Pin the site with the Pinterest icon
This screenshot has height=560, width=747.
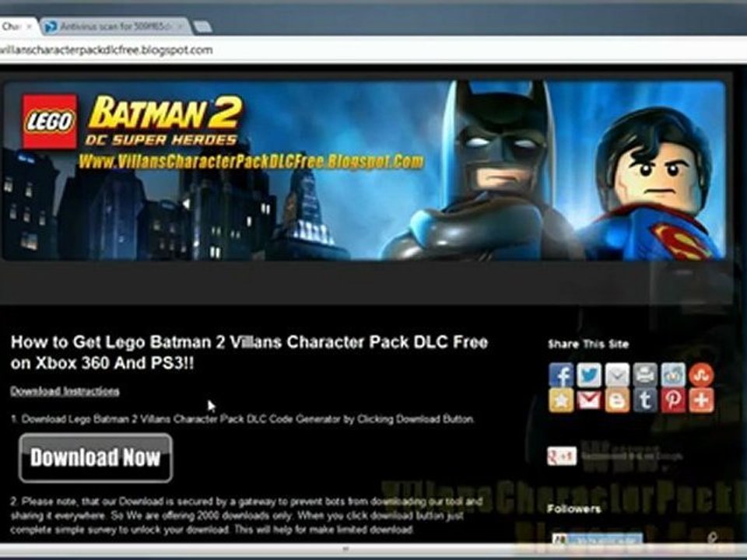click(x=673, y=400)
